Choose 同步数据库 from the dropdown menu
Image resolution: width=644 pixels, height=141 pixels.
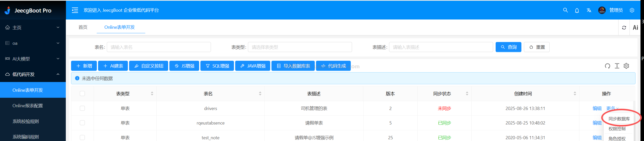619,119
